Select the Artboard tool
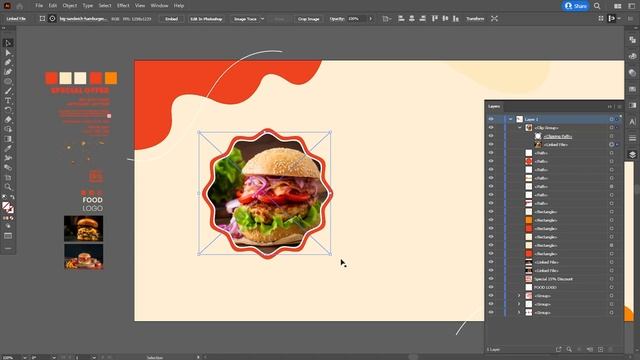Viewport: 640px width, 360px height. point(8,178)
